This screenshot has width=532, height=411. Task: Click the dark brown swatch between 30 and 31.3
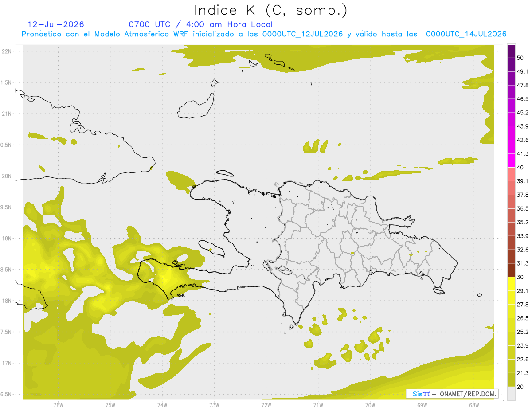[x=511, y=270]
